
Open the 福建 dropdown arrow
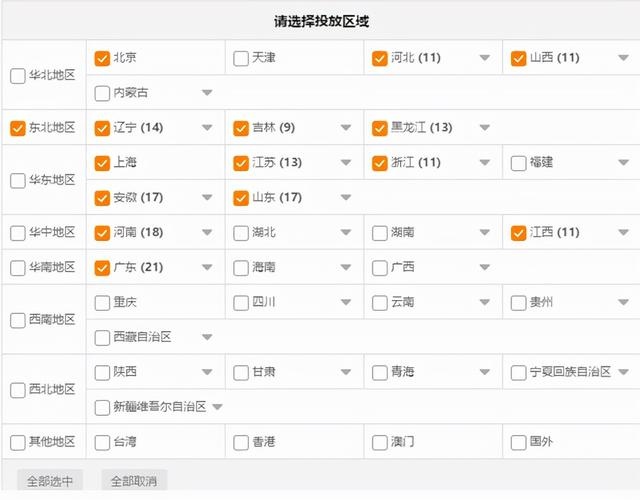click(x=623, y=162)
